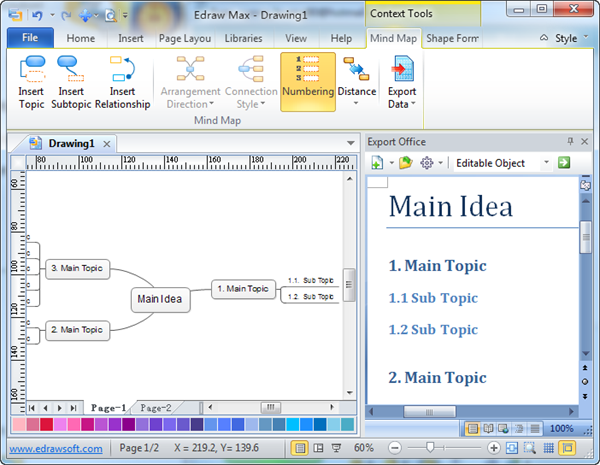Toggle the first view mode button in status bar
The width and height of the screenshot is (600, 465).
click(299, 449)
